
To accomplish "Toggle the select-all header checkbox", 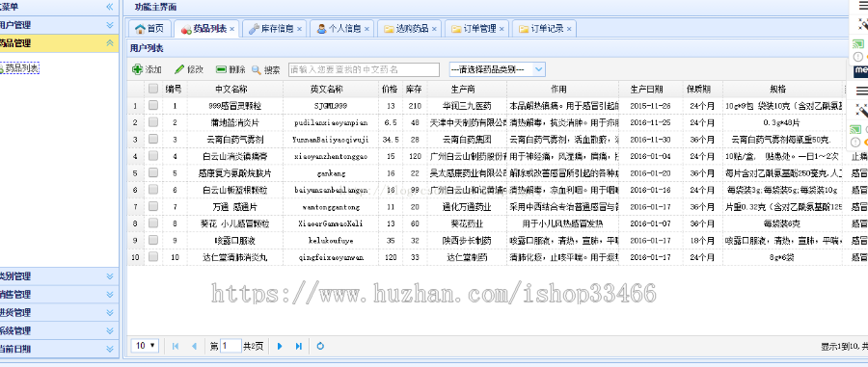I will 153,89.
